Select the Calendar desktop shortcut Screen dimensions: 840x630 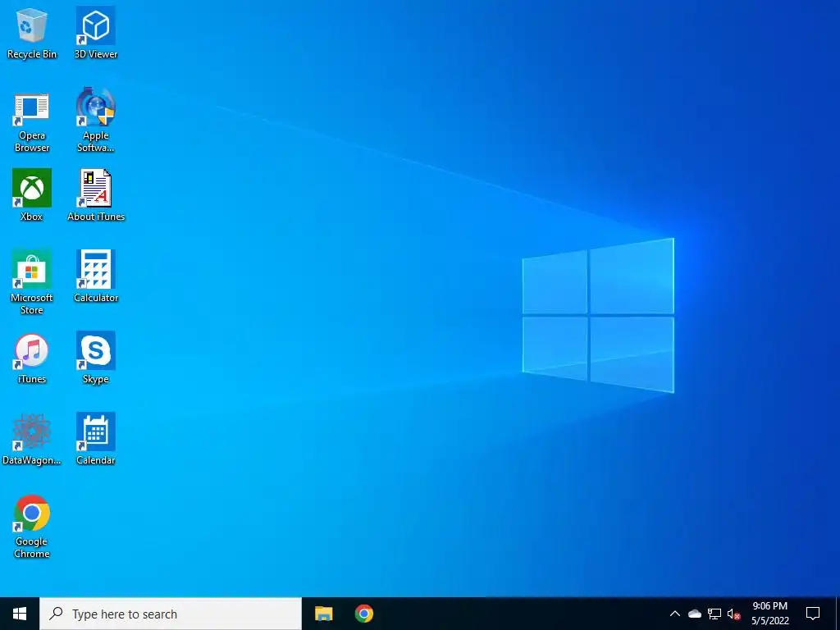coord(96,440)
